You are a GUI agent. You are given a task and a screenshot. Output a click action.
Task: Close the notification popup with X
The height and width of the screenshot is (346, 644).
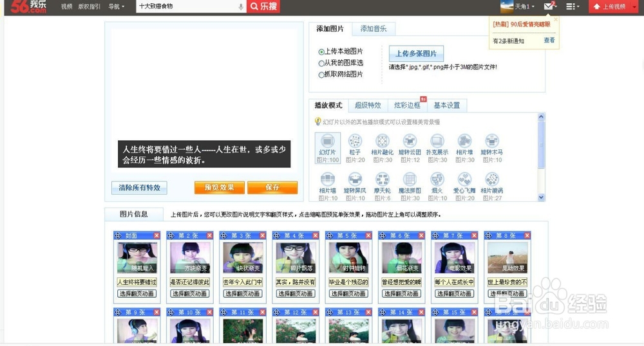556,19
